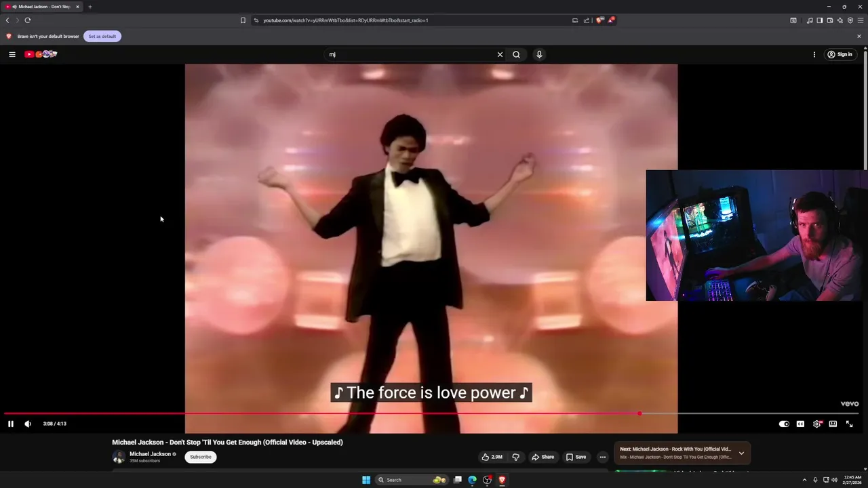The image size is (868, 488).
Task: Click the magnifying glass search button
Action: coord(516,54)
